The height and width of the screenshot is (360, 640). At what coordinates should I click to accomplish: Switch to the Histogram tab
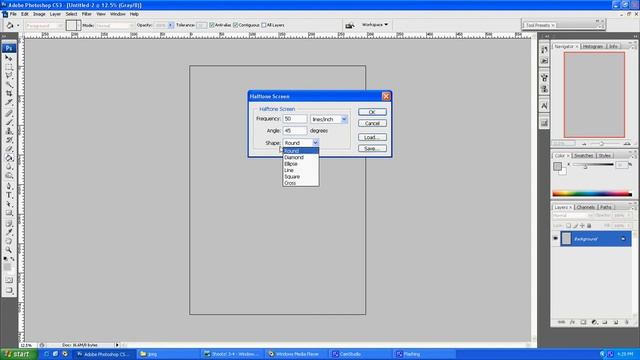pyautogui.click(x=593, y=47)
